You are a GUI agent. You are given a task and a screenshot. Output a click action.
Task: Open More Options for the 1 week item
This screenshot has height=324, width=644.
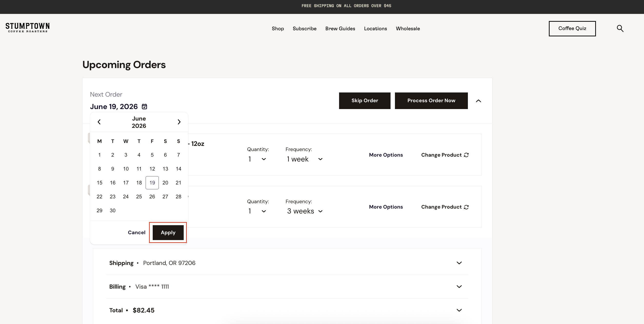[x=386, y=155]
